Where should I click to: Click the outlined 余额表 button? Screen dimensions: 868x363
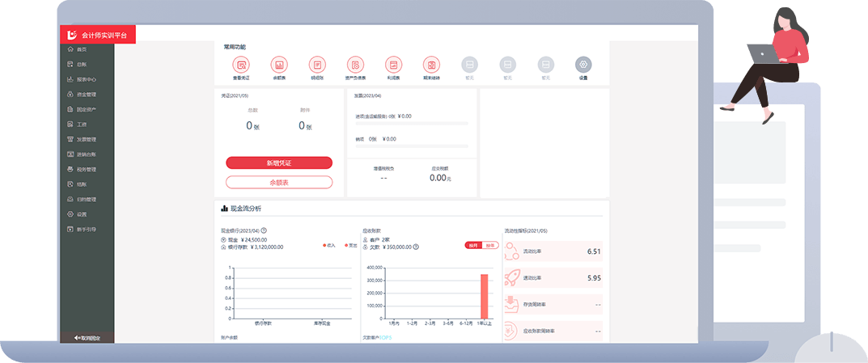[x=279, y=183]
